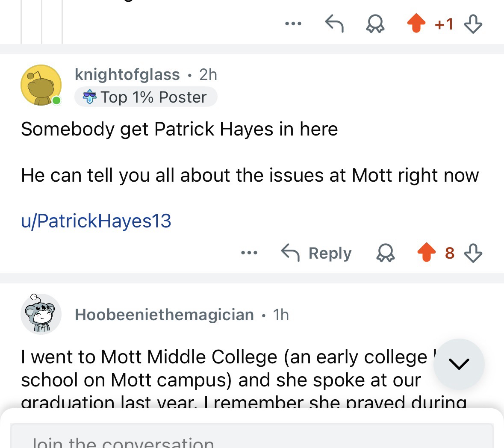Upvote the knightofglass comment
Screen dimensions: 504x448
coord(426,253)
